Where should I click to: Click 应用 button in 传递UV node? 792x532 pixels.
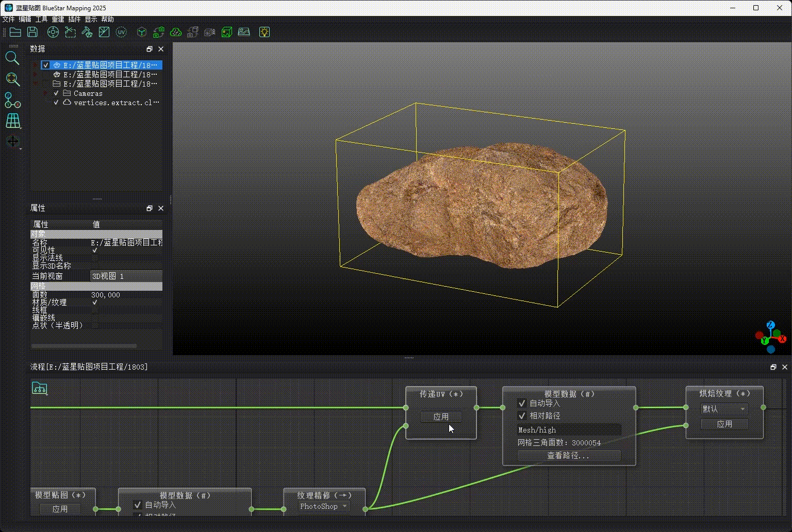pyautogui.click(x=441, y=417)
